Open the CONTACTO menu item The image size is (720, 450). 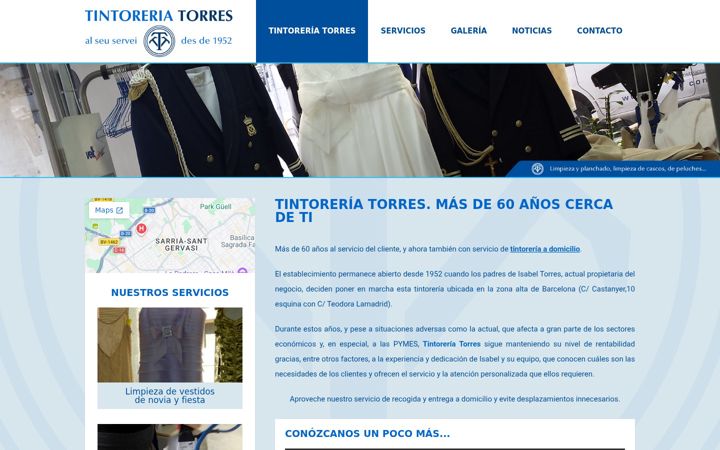(x=599, y=31)
